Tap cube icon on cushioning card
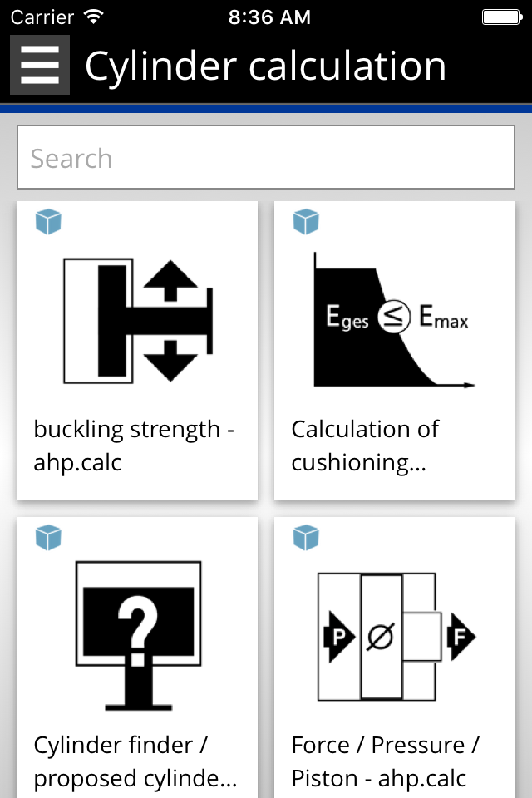 tap(306, 222)
